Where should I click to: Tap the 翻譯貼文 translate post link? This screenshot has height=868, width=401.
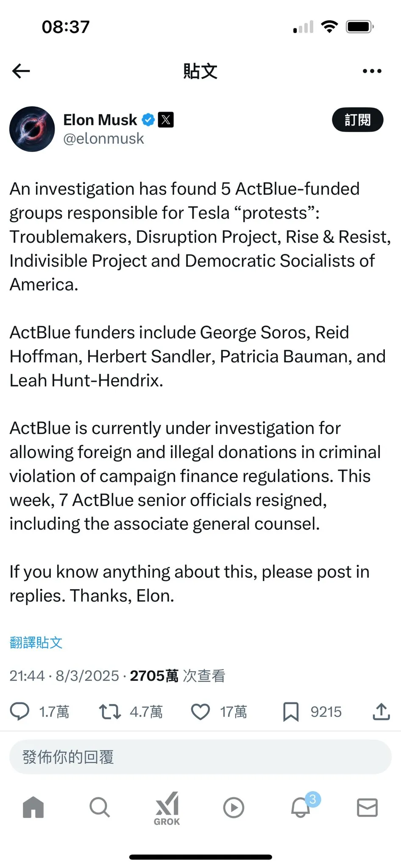(x=36, y=643)
